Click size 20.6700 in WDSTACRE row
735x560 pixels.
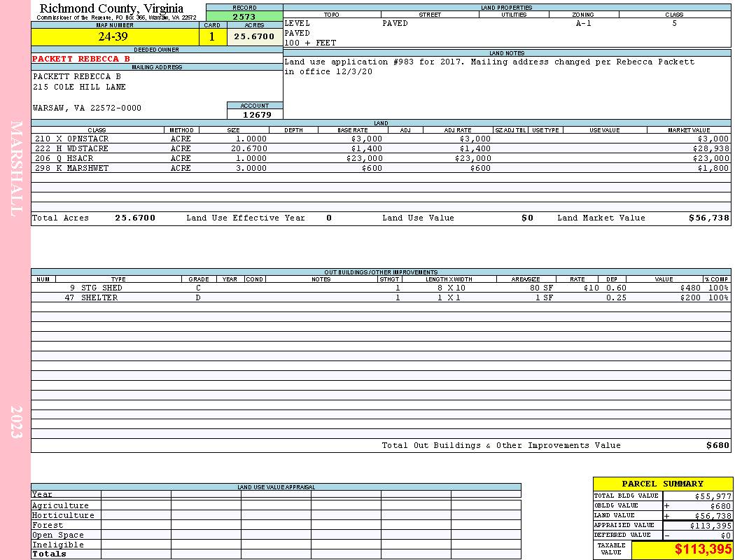(x=249, y=148)
